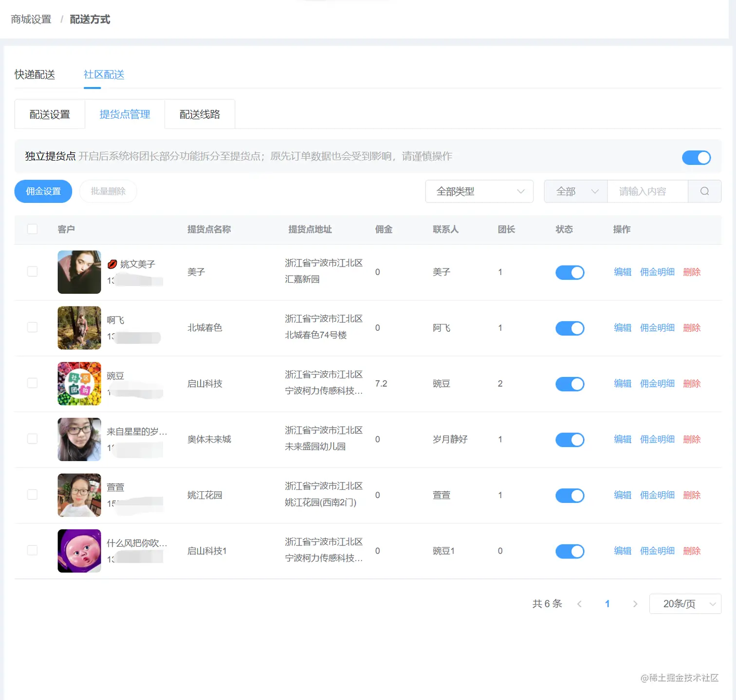Click 啊飞 customer avatar
The height and width of the screenshot is (700, 736).
coord(79,328)
